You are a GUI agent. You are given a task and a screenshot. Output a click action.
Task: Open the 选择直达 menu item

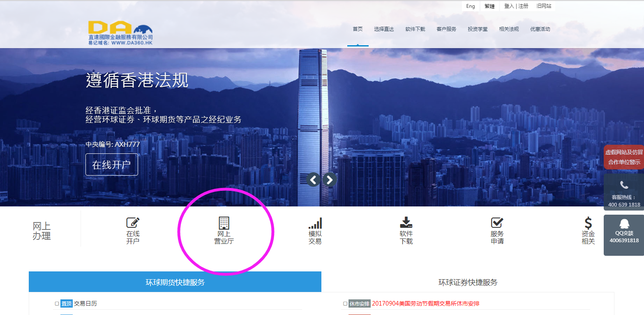[x=384, y=29]
